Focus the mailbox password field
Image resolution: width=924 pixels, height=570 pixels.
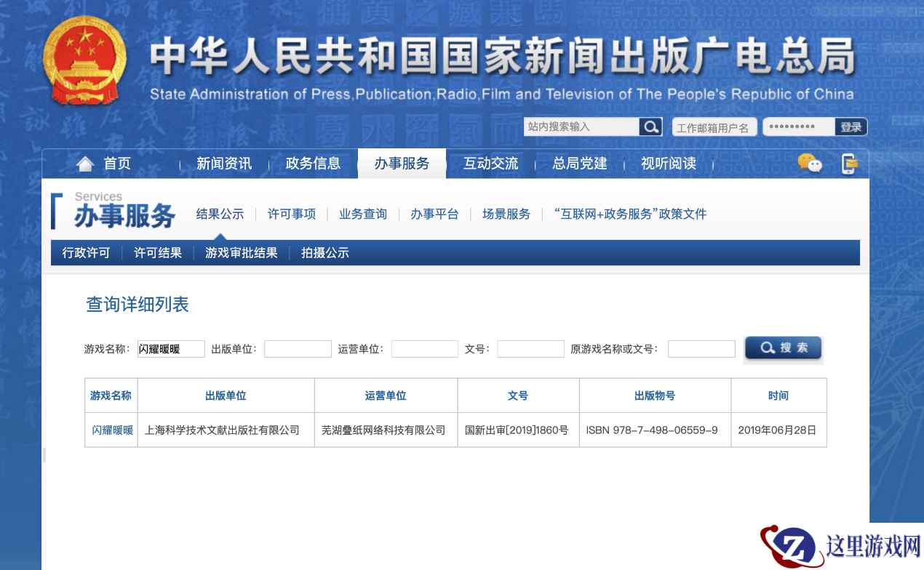[799, 127]
